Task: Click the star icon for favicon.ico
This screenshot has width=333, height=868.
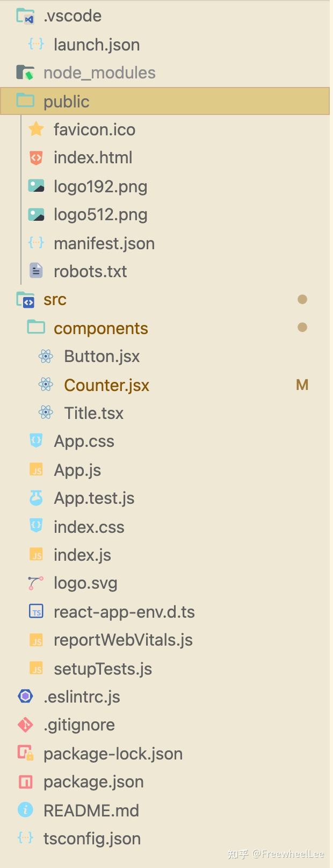Action: 35,129
